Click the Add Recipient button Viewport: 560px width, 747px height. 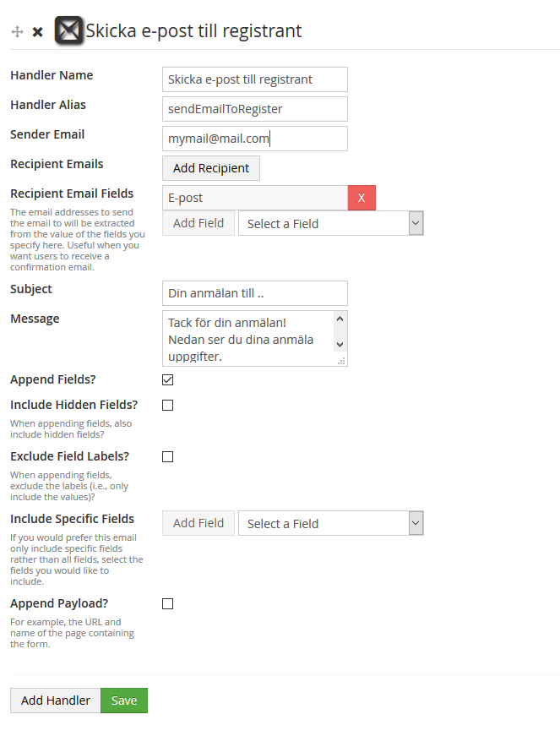click(x=211, y=168)
